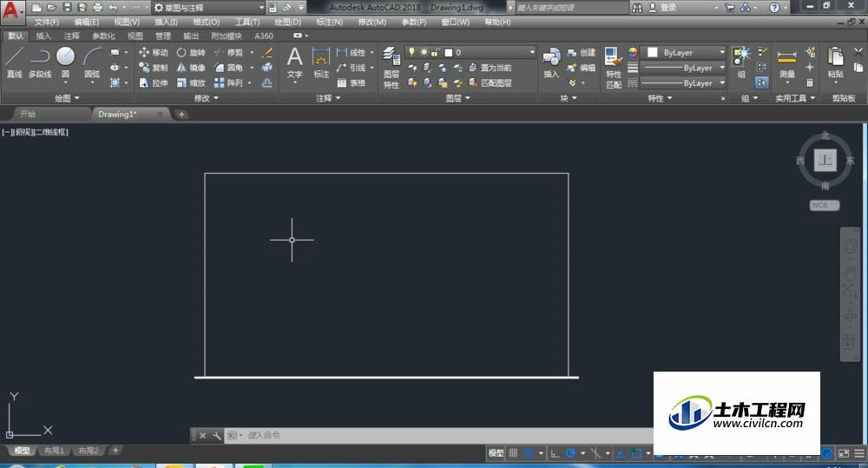Click the 表格 (Table) tool
Viewport: 868px width, 468px height.
click(351, 82)
